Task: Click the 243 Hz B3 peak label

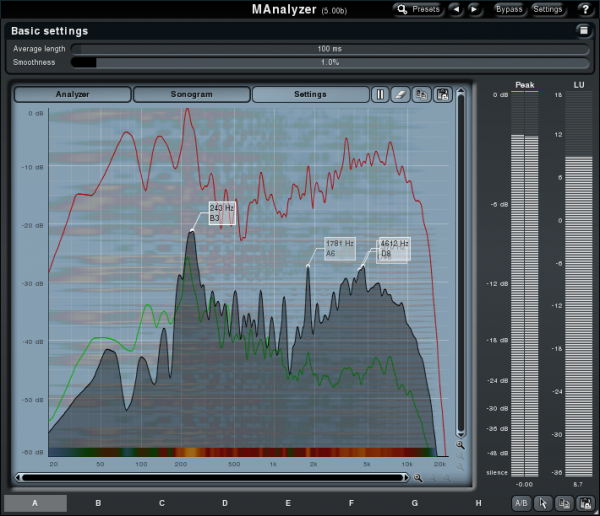Action: point(221,213)
